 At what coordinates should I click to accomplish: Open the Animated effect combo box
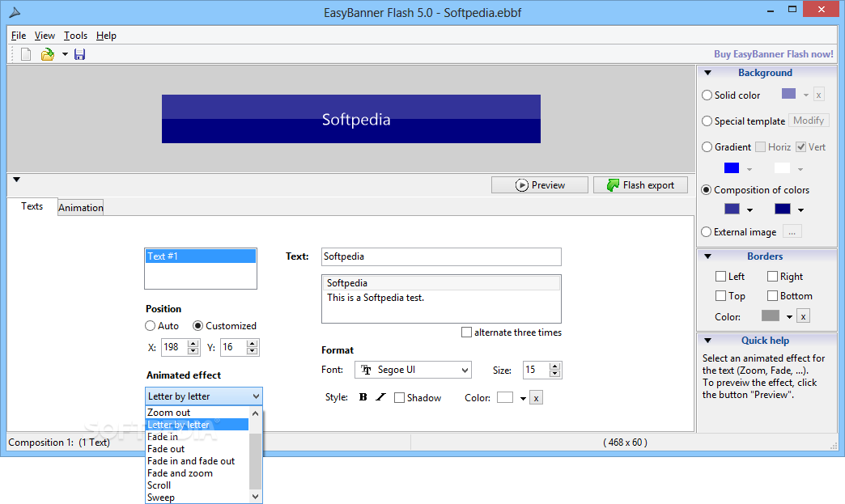click(204, 396)
